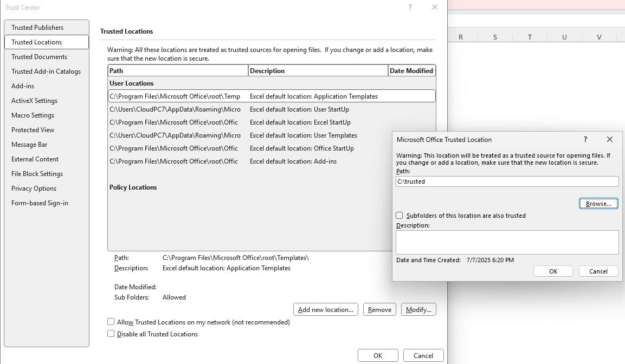Open help in Trusted Location dialog
The width and height of the screenshot is (625, 364).
coord(585,139)
